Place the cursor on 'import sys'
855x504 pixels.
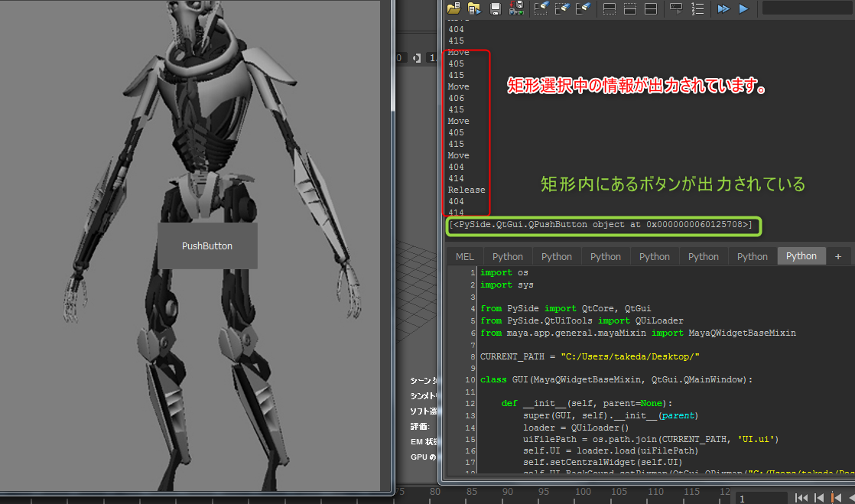tap(506, 285)
